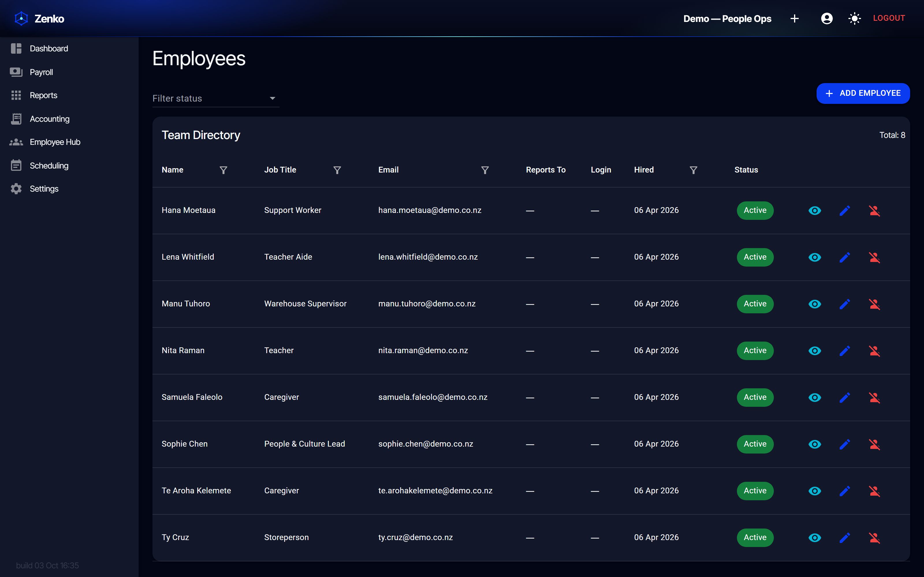
Task: Click the ADD EMPLOYEE button
Action: [863, 93]
